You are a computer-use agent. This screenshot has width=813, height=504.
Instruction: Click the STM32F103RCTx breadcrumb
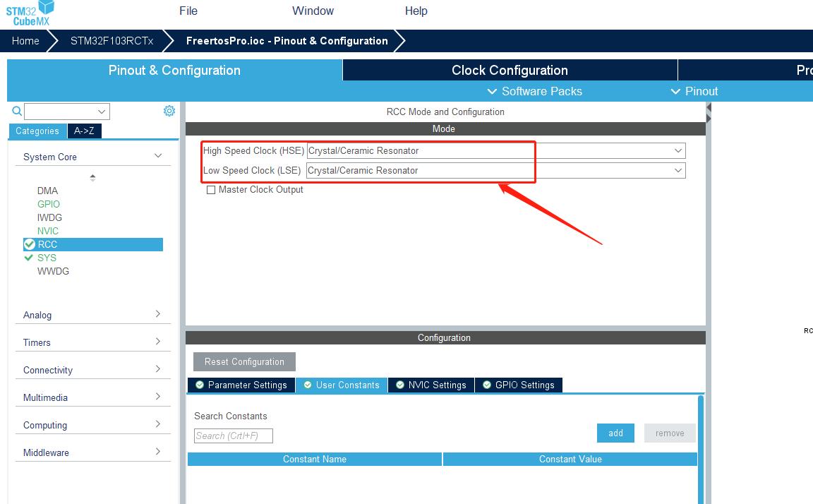112,41
